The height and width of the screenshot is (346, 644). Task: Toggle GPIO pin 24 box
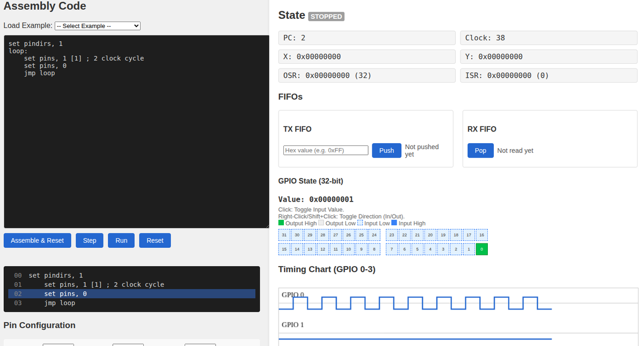click(x=374, y=235)
